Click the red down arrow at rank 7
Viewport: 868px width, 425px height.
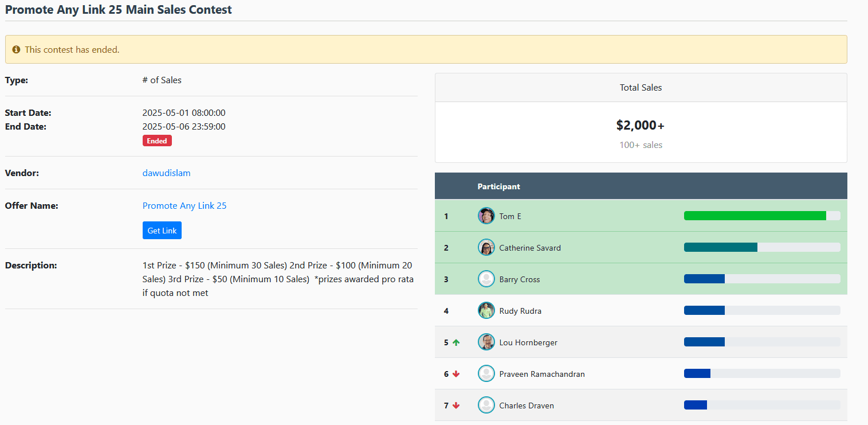click(456, 405)
